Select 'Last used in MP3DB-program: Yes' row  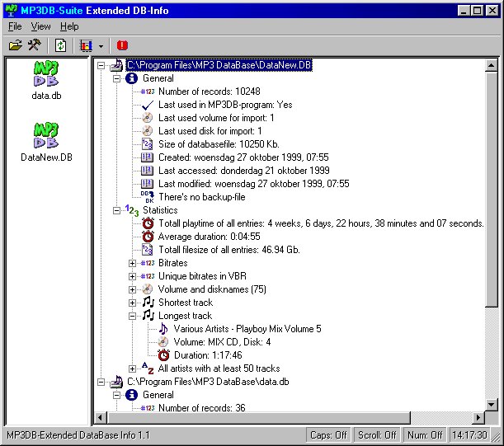click(225, 105)
